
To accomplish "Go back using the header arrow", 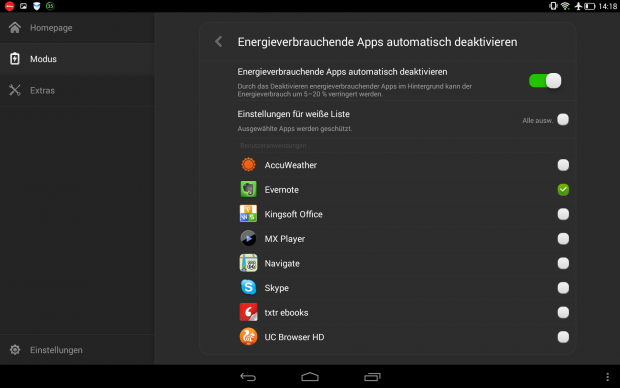I will pyautogui.click(x=219, y=42).
